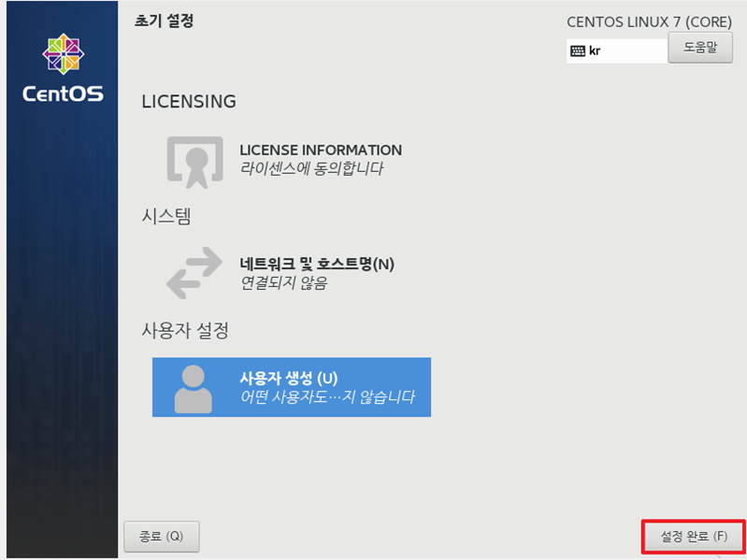Screen dimensions: 747x560
Task: Click the keyboard icon beside kr
Action: [578, 50]
